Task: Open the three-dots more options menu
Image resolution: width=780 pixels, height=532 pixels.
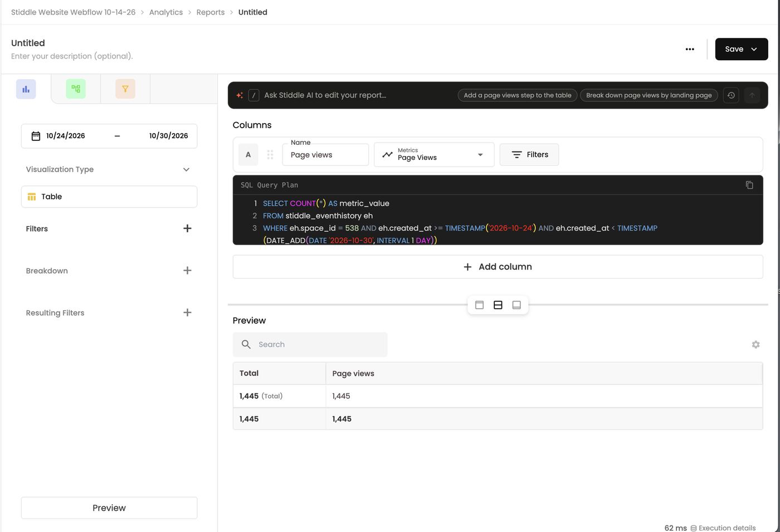Action: 690,49
